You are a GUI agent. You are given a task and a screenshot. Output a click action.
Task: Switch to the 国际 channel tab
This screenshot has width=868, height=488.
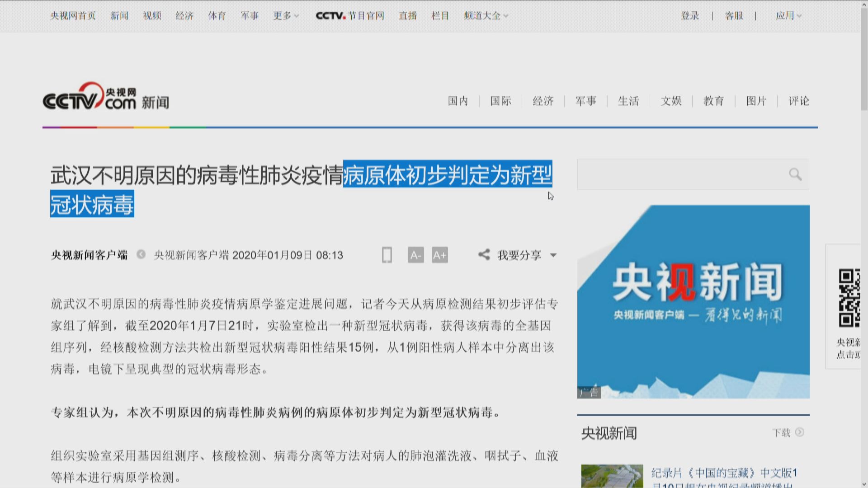[x=500, y=101]
